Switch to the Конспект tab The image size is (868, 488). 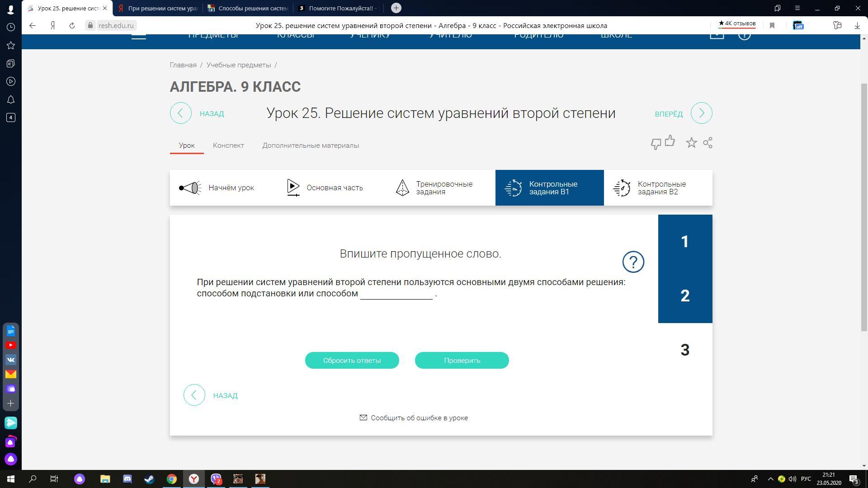(228, 145)
